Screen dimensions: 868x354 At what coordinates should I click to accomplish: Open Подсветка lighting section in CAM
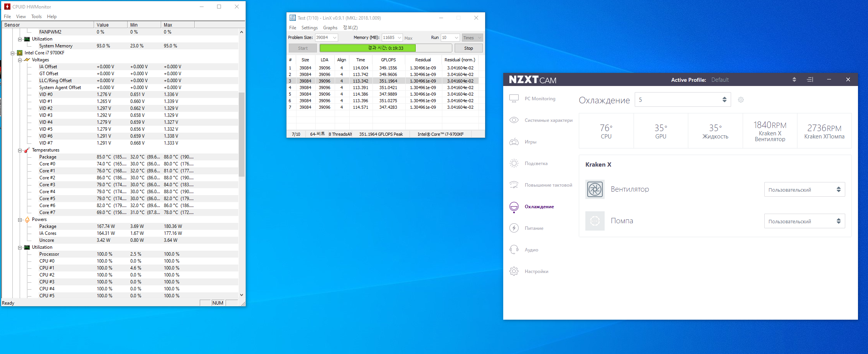pos(536,164)
